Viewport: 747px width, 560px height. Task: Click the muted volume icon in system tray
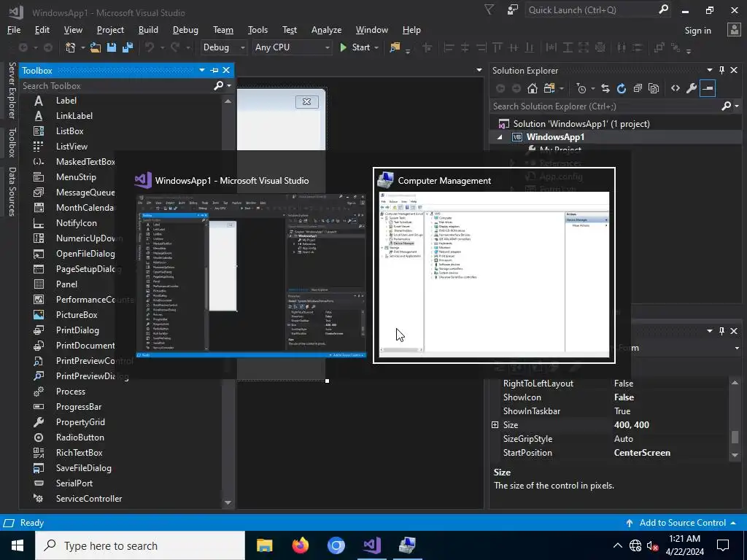tap(652, 545)
